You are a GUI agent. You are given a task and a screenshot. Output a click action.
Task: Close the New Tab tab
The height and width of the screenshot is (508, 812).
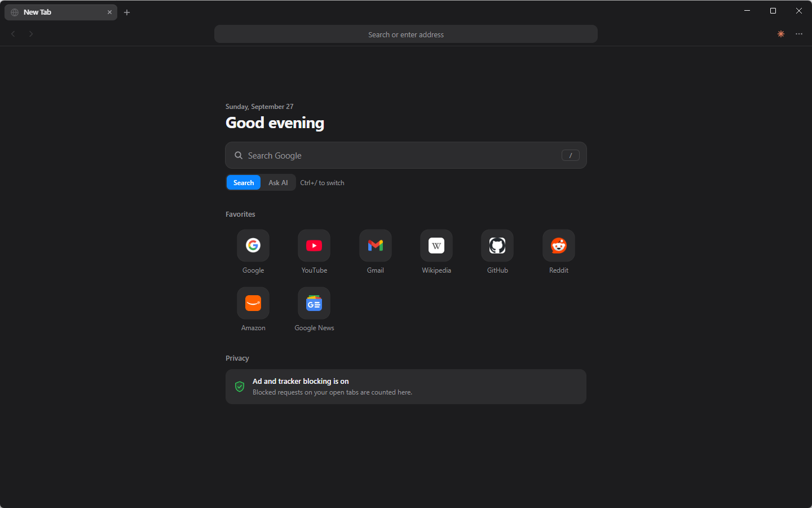(109, 12)
